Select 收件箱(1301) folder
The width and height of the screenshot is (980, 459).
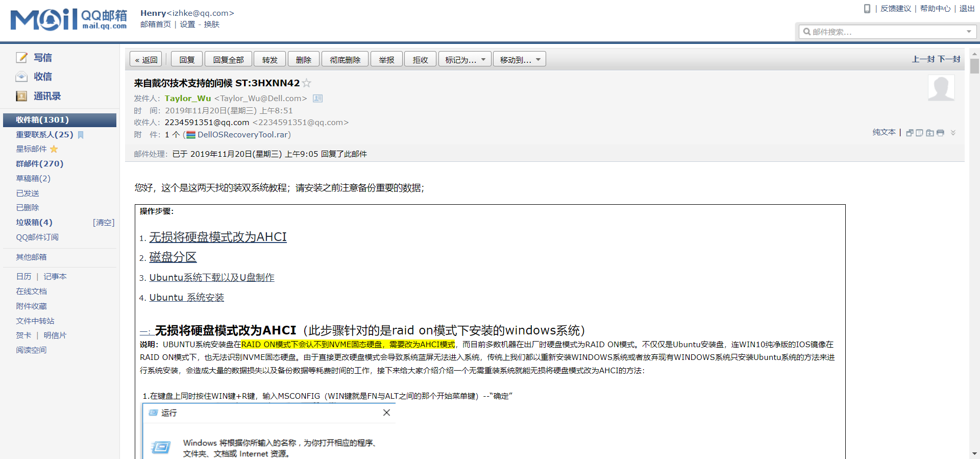60,120
